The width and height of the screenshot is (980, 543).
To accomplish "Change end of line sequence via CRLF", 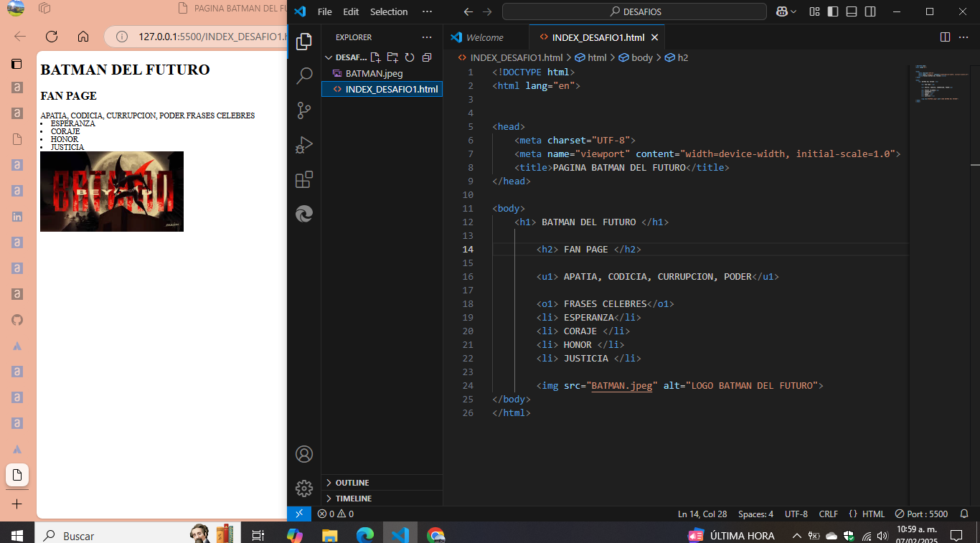I will (x=829, y=514).
